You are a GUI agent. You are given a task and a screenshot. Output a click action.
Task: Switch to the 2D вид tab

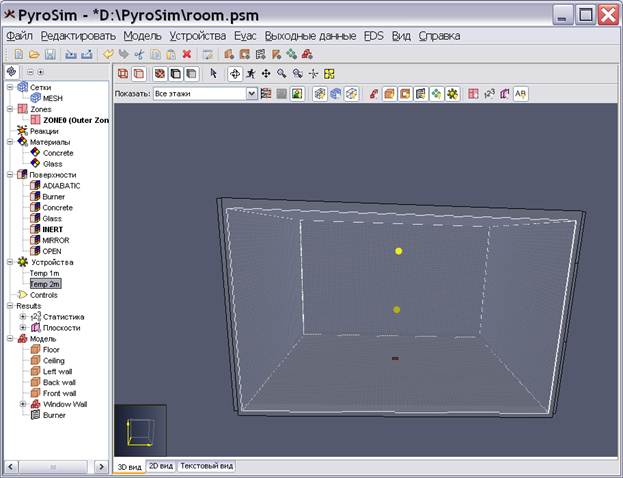click(x=161, y=466)
